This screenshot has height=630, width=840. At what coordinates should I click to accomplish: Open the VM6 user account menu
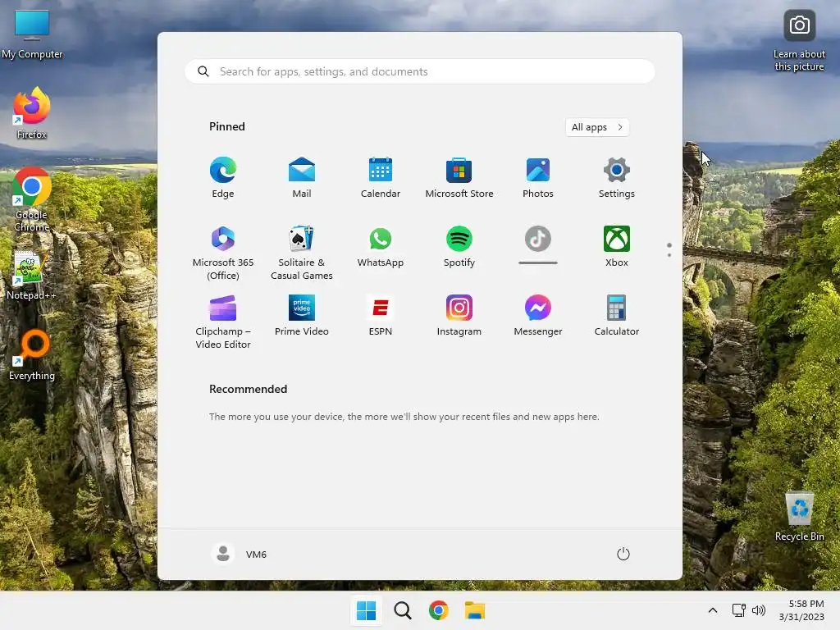coord(239,554)
